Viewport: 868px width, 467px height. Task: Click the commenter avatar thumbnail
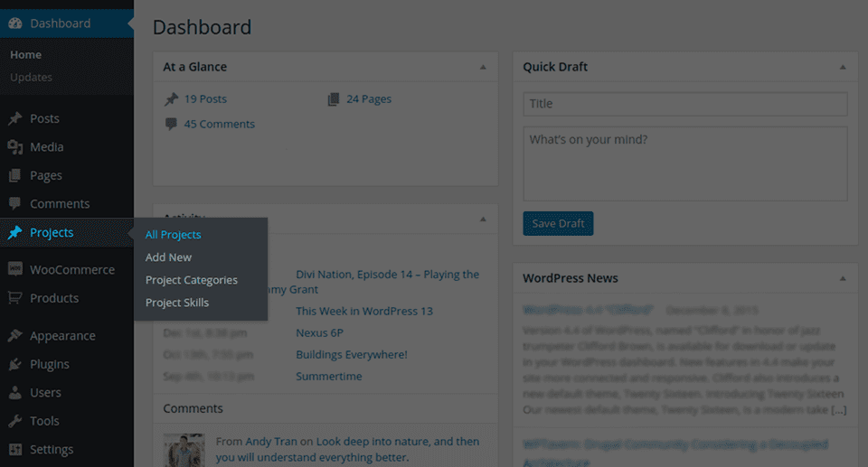pos(184,449)
